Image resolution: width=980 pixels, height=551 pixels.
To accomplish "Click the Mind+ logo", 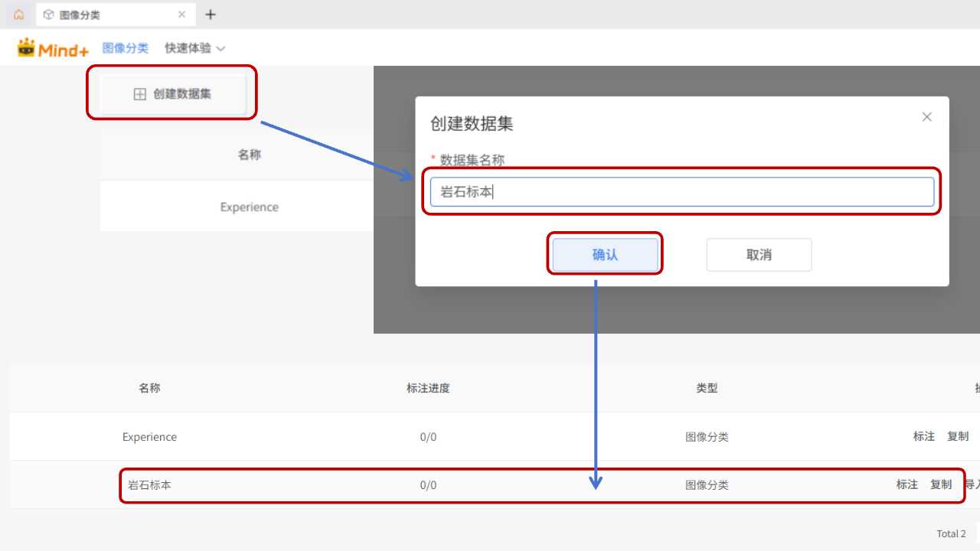I will [x=54, y=48].
